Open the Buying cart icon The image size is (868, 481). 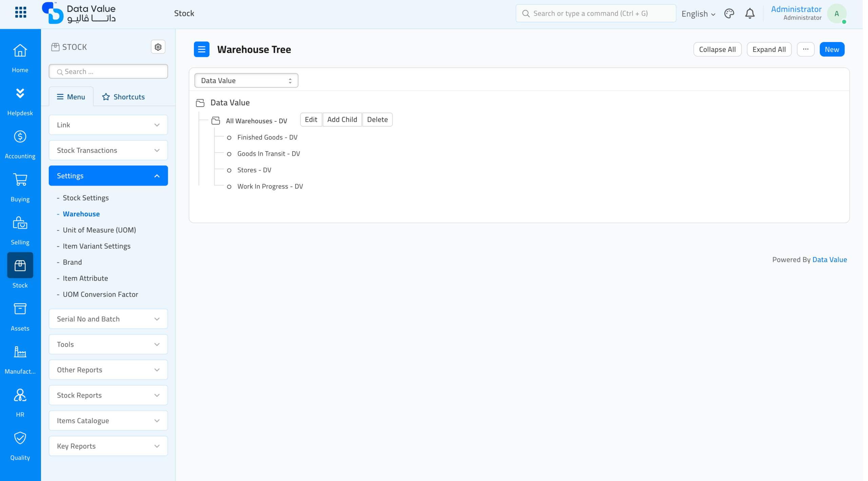pyautogui.click(x=20, y=180)
